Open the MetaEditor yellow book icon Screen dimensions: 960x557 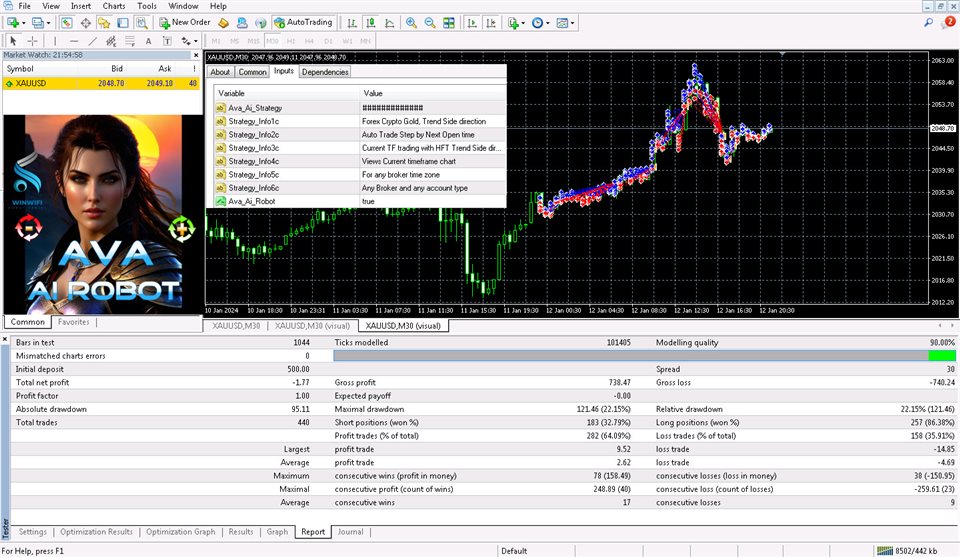[x=223, y=23]
